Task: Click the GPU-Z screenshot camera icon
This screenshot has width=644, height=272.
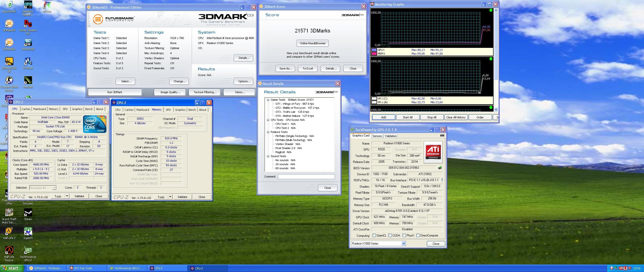Action: (442, 135)
